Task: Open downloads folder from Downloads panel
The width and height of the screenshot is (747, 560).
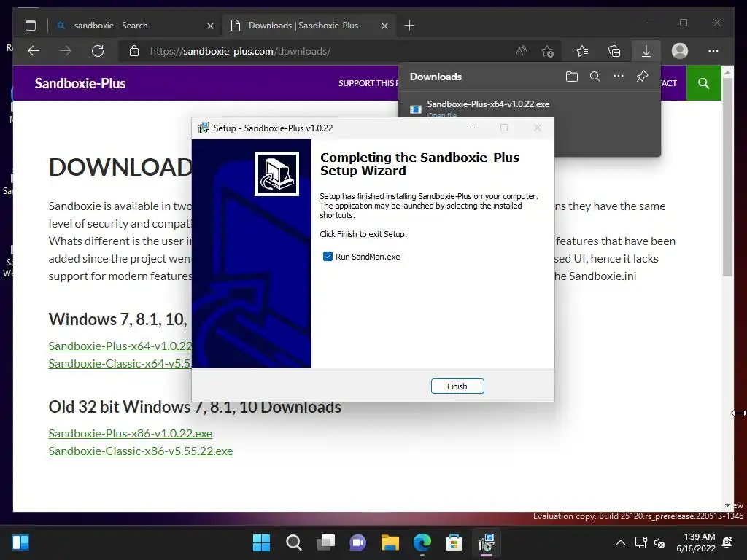Action: coord(572,77)
